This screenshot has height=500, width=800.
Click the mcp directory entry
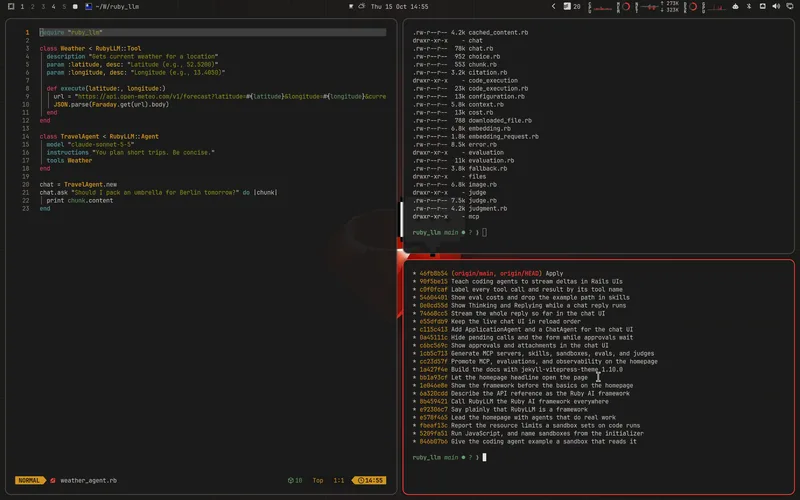click(473, 216)
